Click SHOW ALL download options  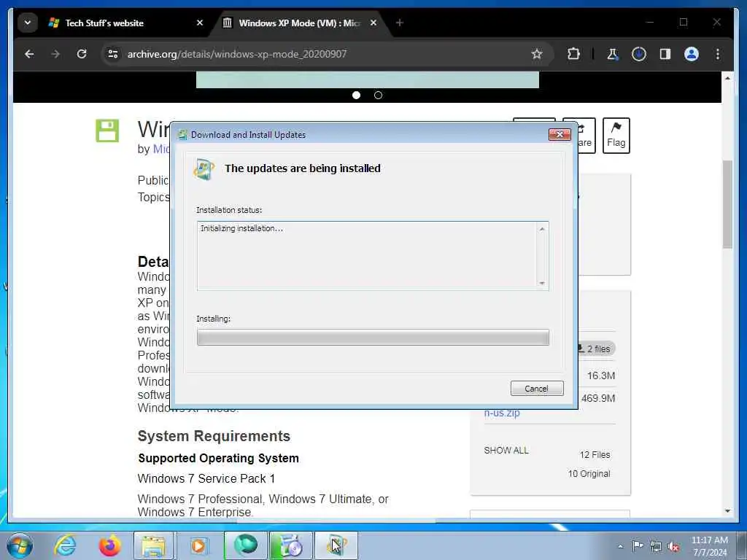click(x=506, y=451)
